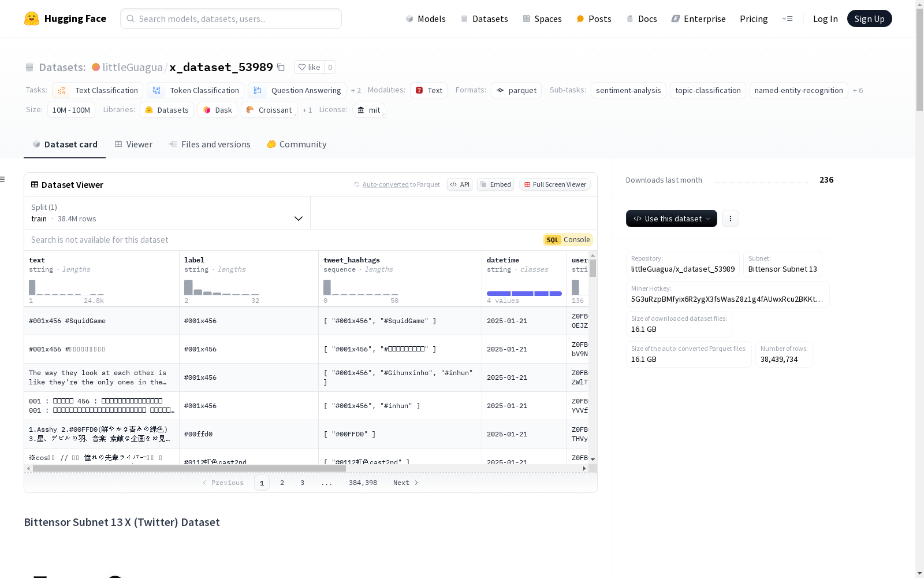Expand the Split train dropdown
This screenshot has width=924, height=578.
click(167, 213)
